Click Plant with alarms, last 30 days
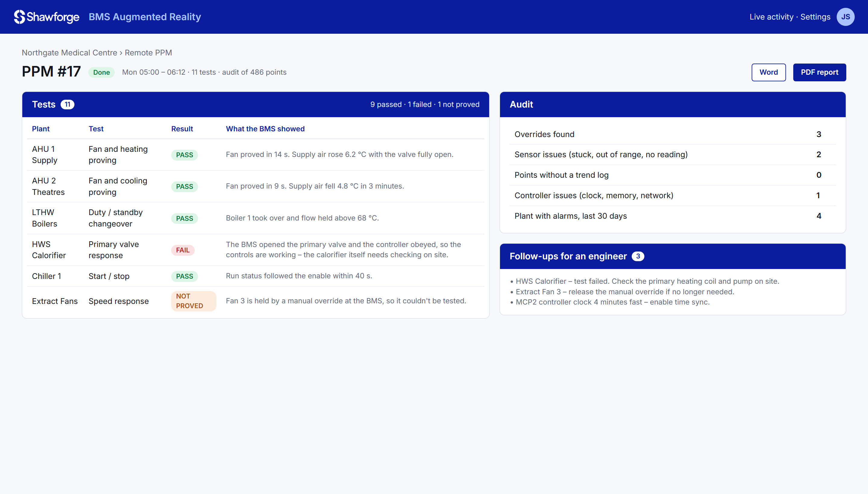 tap(672, 216)
